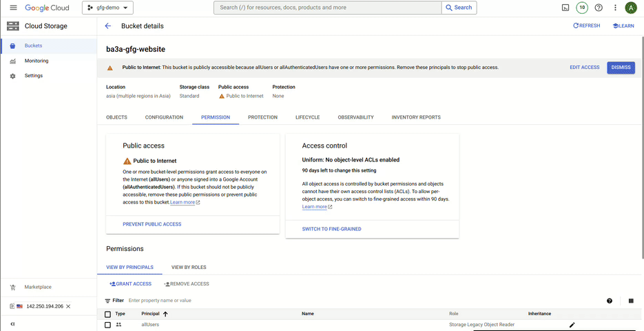Select the View by Roles tab
Image resolution: width=644 pixels, height=331 pixels.
(189, 268)
